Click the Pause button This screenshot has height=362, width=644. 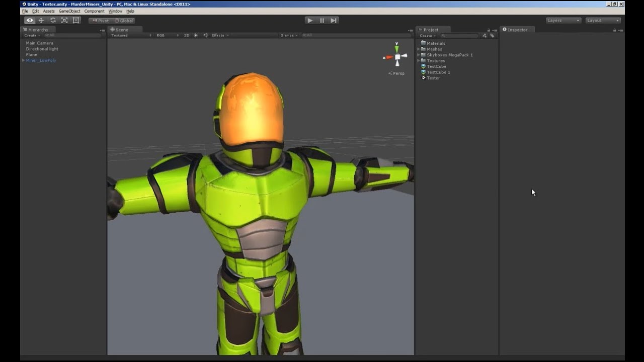tap(322, 21)
